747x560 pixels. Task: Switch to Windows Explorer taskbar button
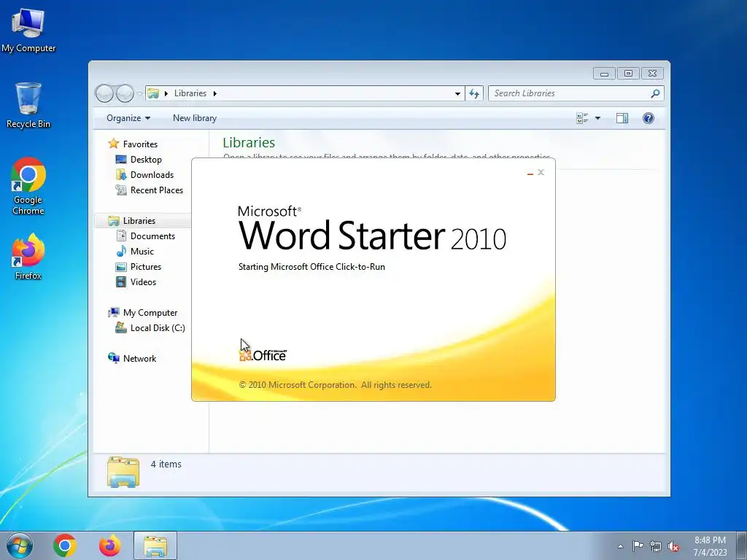(155, 545)
